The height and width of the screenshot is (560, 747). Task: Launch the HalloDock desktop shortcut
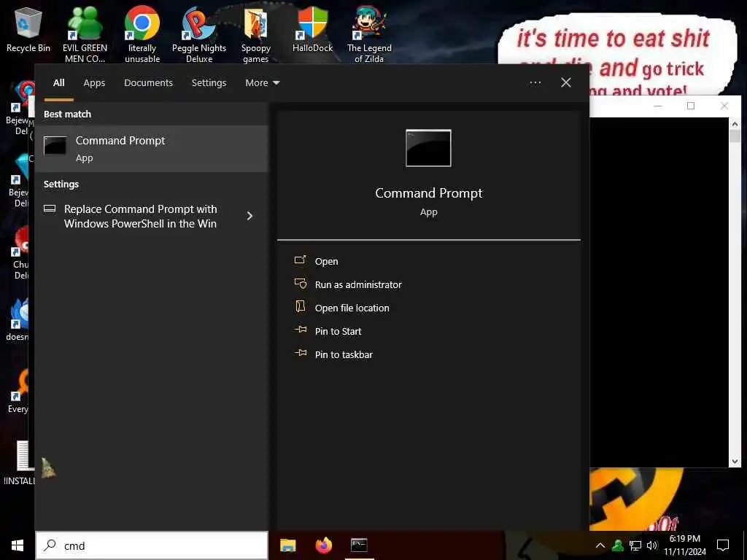pos(312,29)
